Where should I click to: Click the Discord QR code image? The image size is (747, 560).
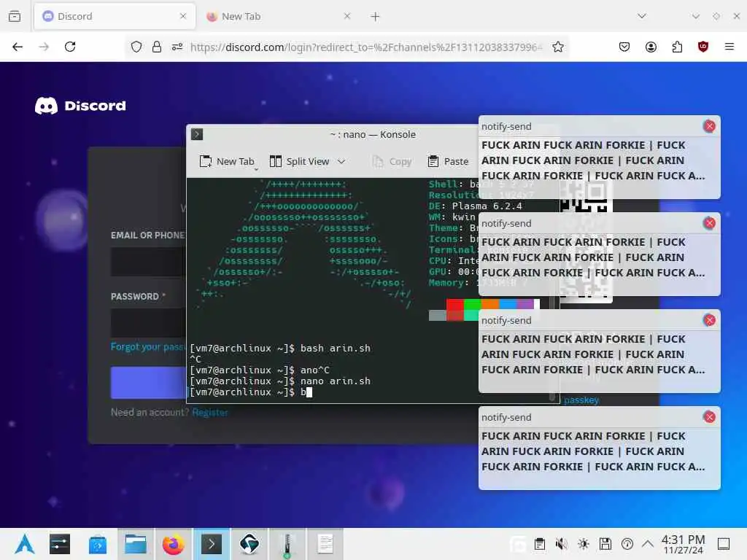click(x=586, y=243)
